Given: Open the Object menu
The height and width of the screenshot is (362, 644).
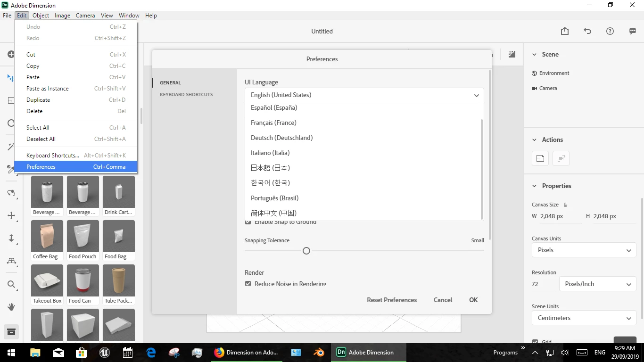Looking at the screenshot, I should point(41,15).
